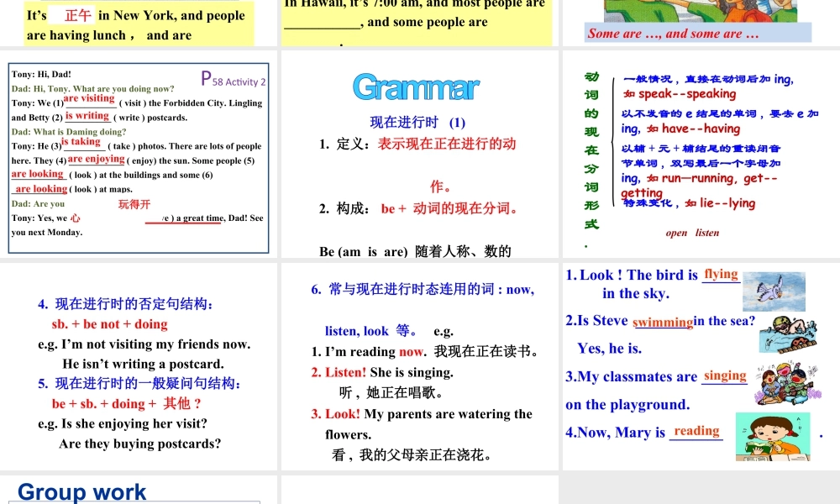Viewport: 840px width, 504px height.
Task: Click the 'Some are …, and some are …' banner
Action: tap(671, 33)
